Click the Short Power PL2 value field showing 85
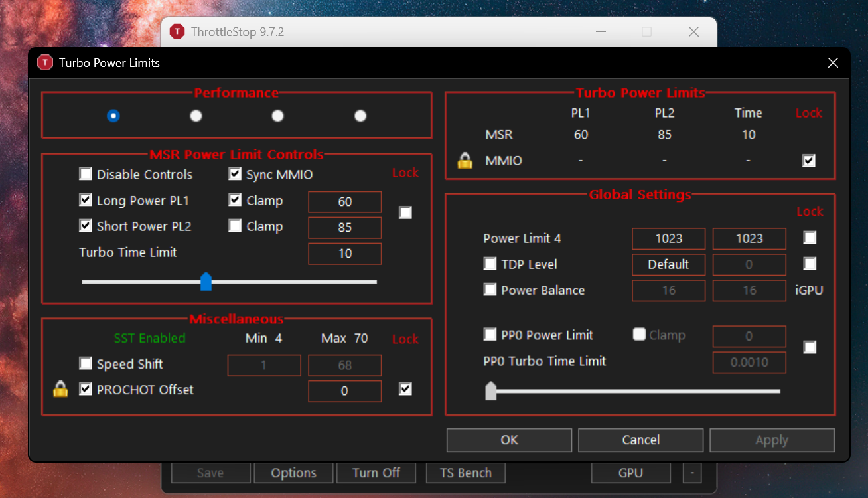Viewport: 868px width, 498px height. point(345,228)
